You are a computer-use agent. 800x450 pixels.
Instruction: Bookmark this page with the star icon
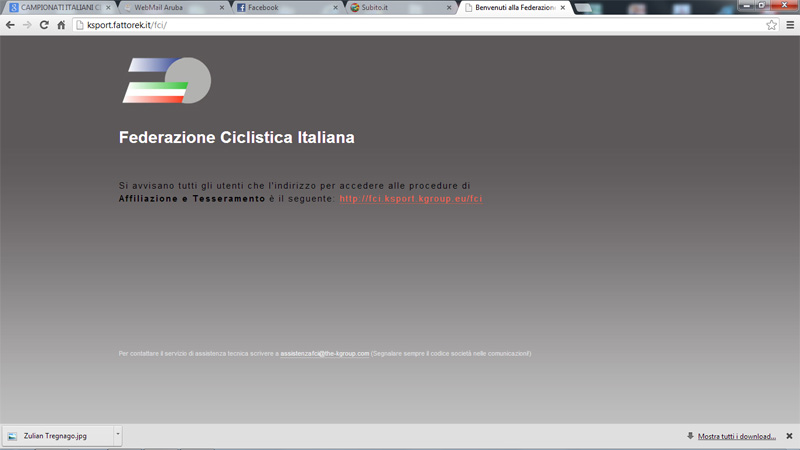tap(771, 25)
